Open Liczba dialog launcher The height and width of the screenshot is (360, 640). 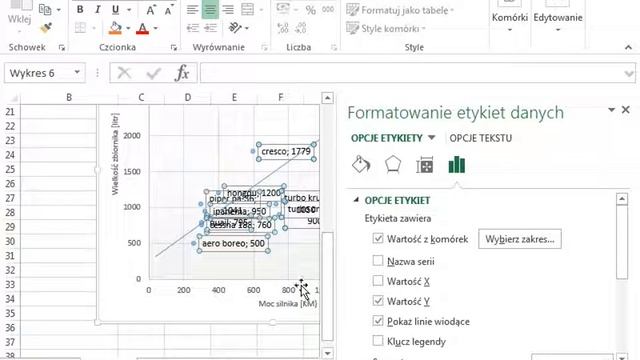[334, 48]
